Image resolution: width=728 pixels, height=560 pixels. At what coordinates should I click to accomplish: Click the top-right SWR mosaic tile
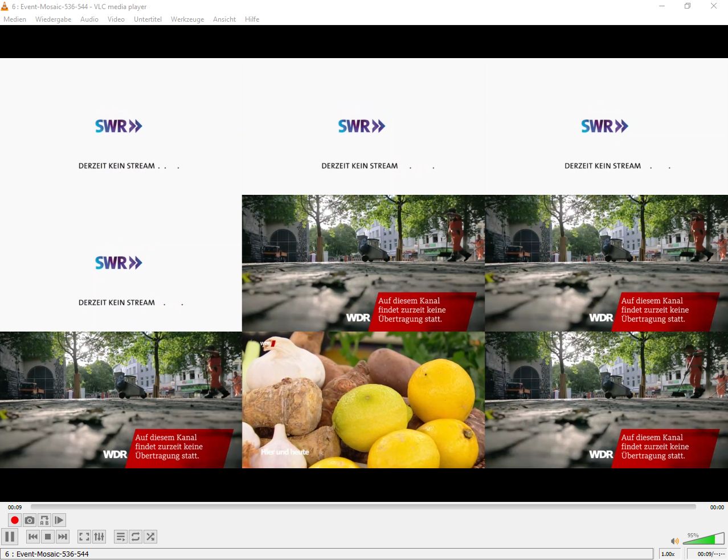click(x=607, y=126)
